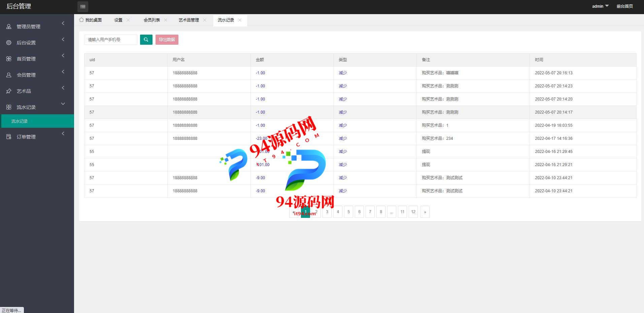This screenshot has height=313, width=644.
Task: Expand the 会员管理 menu chevron
Action: click(x=63, y=72)
